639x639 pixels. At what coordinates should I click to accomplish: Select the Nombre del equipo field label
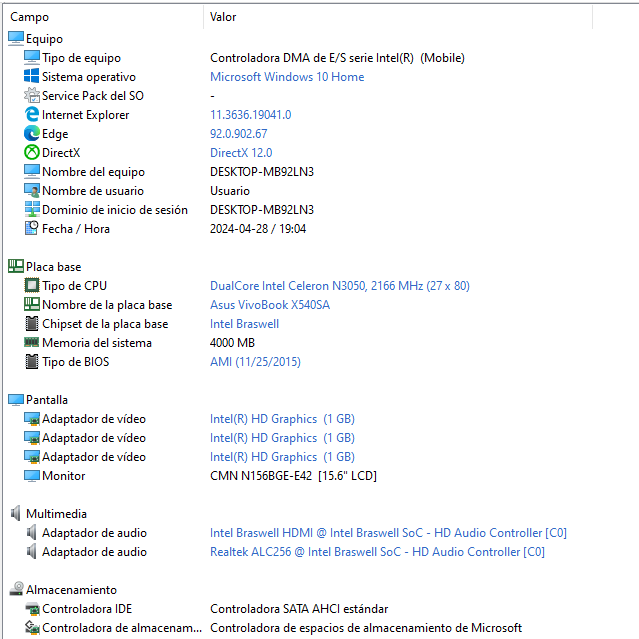[93, 172]
